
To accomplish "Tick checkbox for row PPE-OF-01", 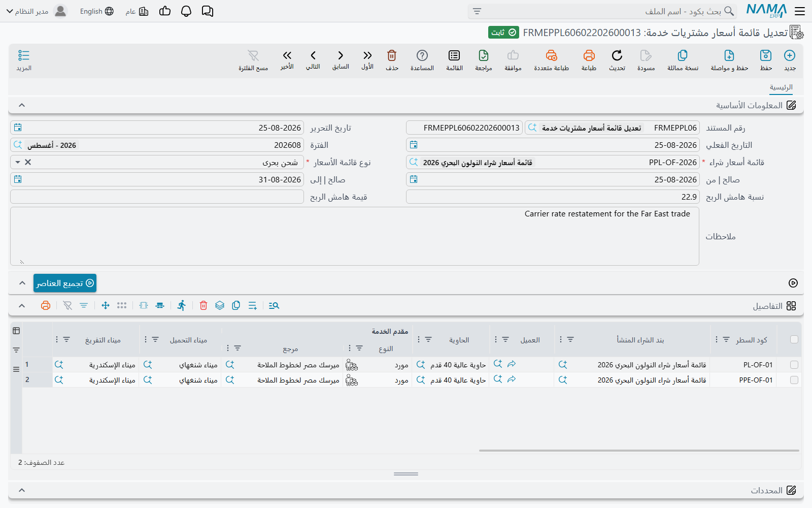I will click(x=794, y=380).
